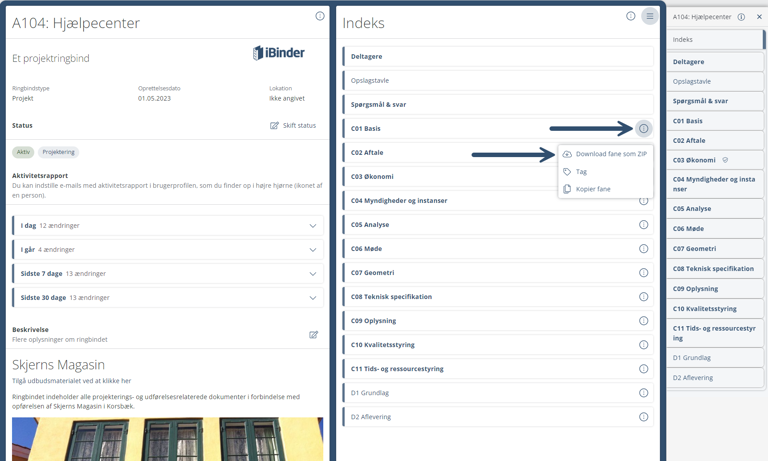
Task: Choose 'Kopier fane' from context menu
Action: 593,189
